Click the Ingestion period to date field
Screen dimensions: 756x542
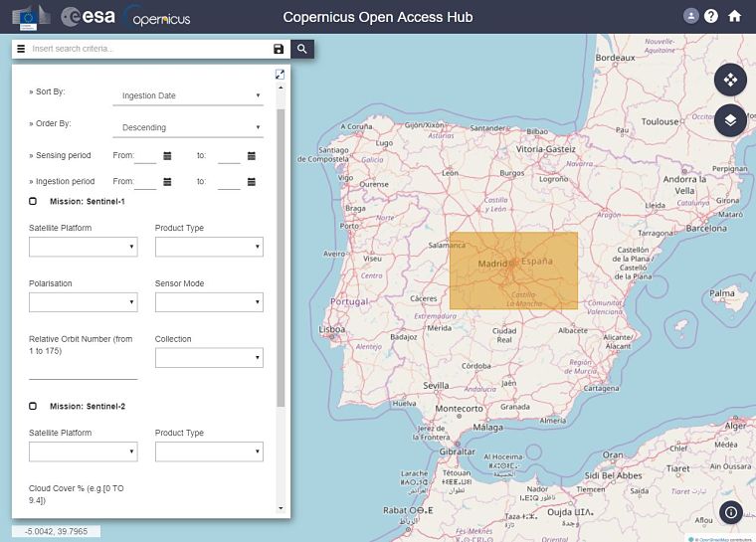point(229,182)
